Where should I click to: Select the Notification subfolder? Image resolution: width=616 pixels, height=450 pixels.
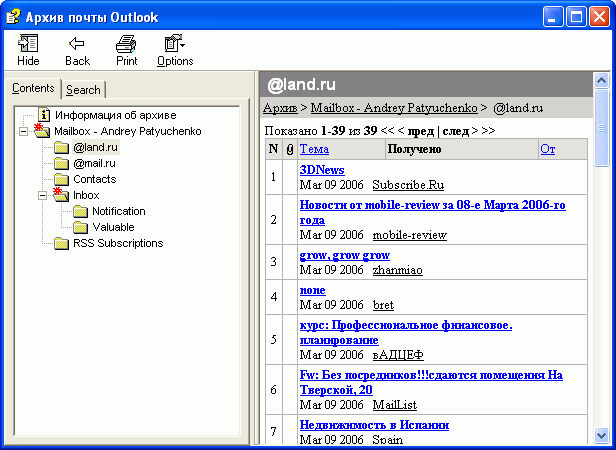(118, 211)
